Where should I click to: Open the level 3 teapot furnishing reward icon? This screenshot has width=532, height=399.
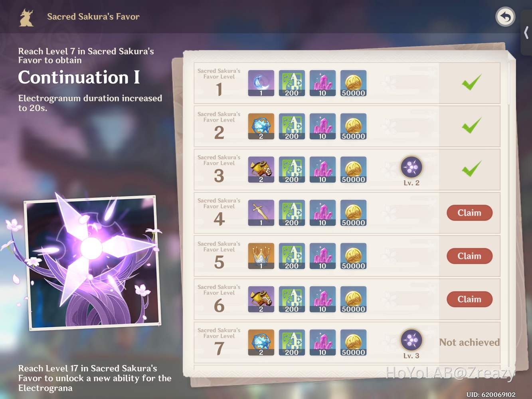261,170
